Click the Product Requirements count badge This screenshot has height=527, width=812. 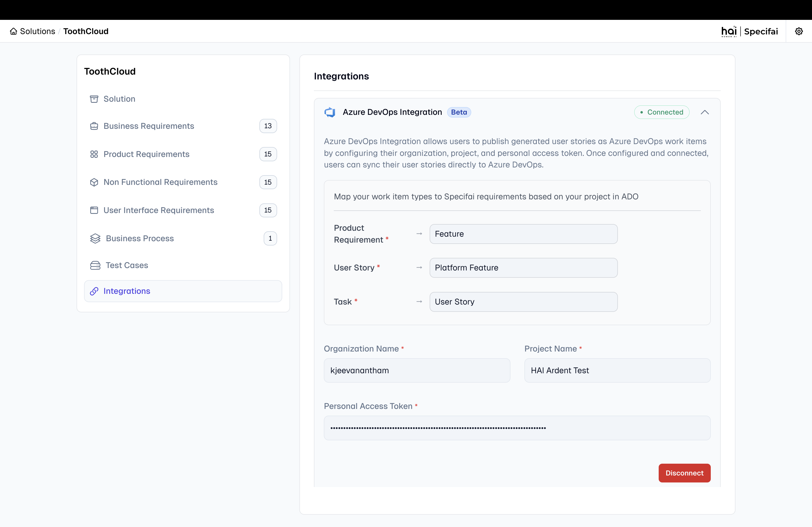click(x=268, y=154)
